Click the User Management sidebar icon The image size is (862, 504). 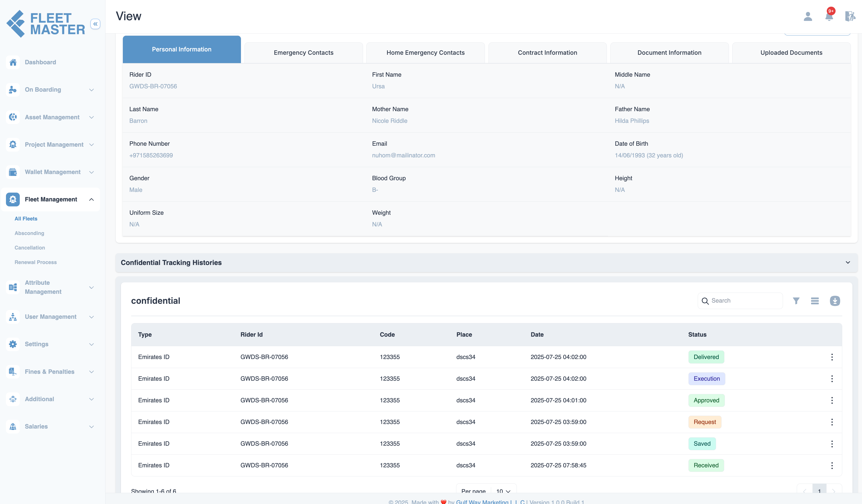coord(13,317)
